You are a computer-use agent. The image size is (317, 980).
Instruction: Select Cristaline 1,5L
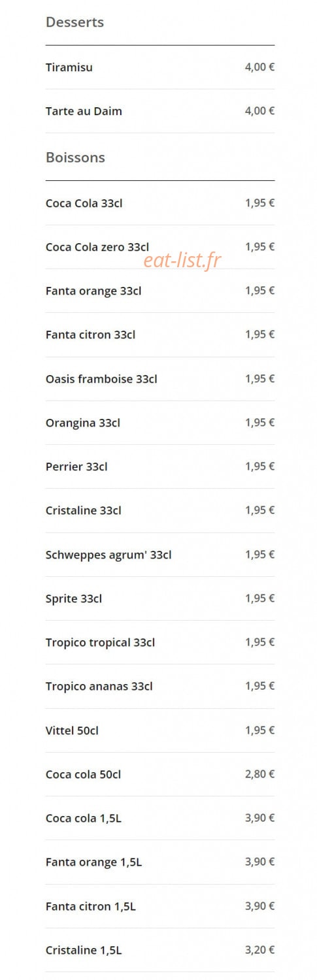click(x=160, y=950)
